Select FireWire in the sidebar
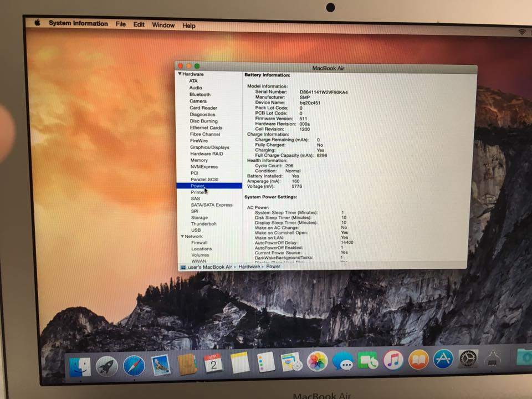532x399 pixels. click(199, 141)
